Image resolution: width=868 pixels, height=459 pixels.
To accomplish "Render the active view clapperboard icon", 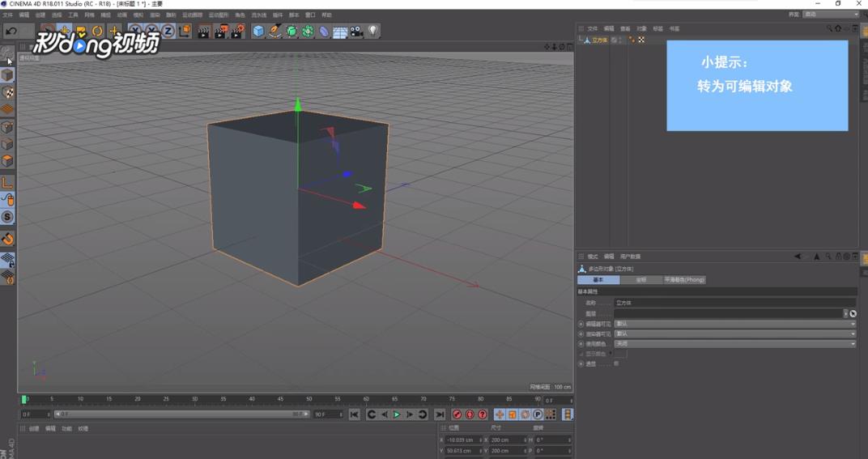I will (x=203, y=32).
